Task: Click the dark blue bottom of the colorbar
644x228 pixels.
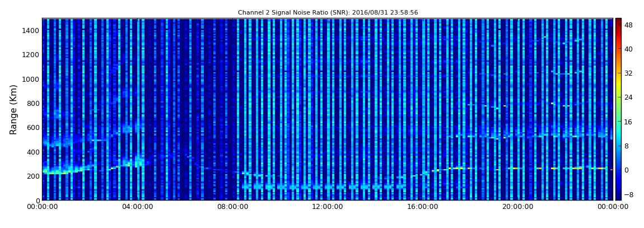Action: point(618,196)
